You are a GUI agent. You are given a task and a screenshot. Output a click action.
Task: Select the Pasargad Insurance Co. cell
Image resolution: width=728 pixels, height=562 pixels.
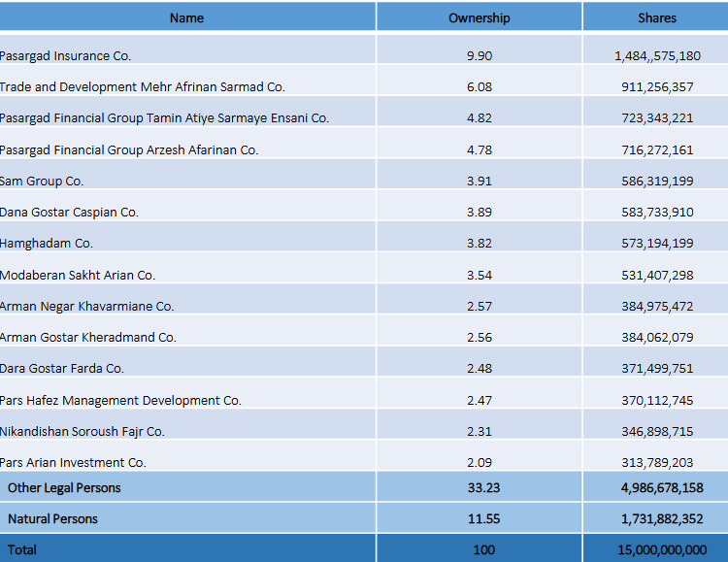(x=66, y=56)
